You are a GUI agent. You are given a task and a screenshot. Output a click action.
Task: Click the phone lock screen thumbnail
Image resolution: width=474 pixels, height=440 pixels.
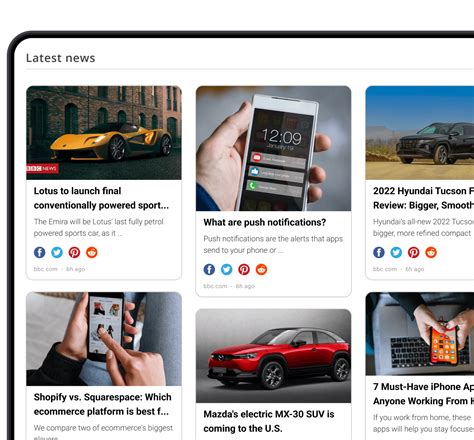pyautogui.click(x=273, y=148)
